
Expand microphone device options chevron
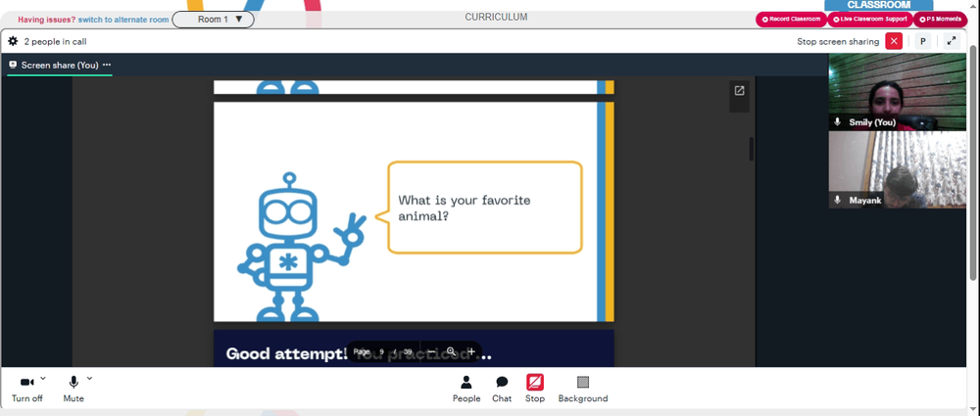click(x=89, y=378)
